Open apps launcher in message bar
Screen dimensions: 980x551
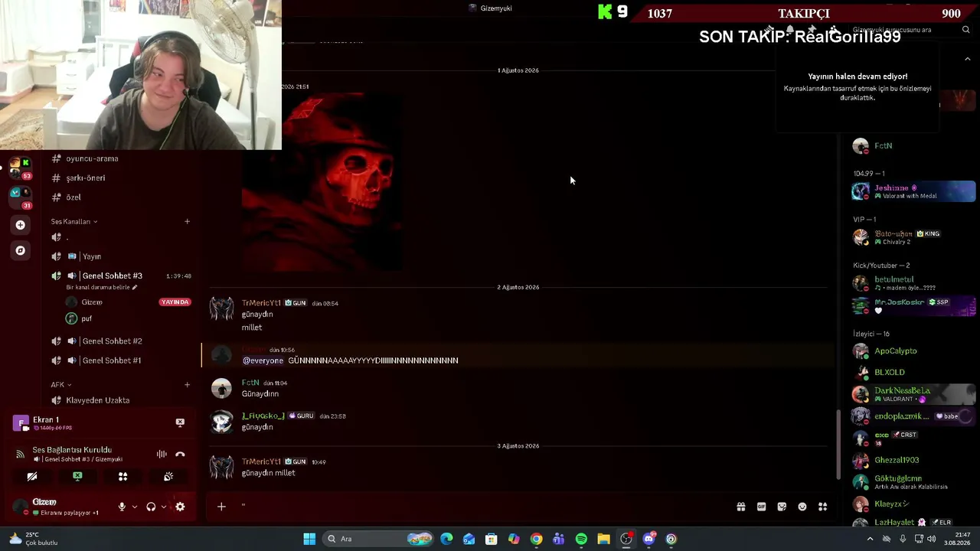(x=823, y=507)
